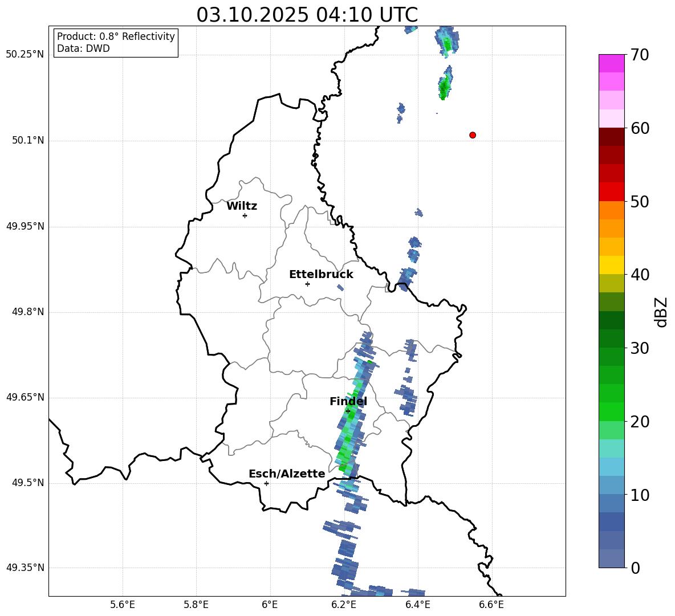Viewport: 675px width, 616px height.
Task: Click the 0 colorbar tick label
Action: click(x=636, y=568)
